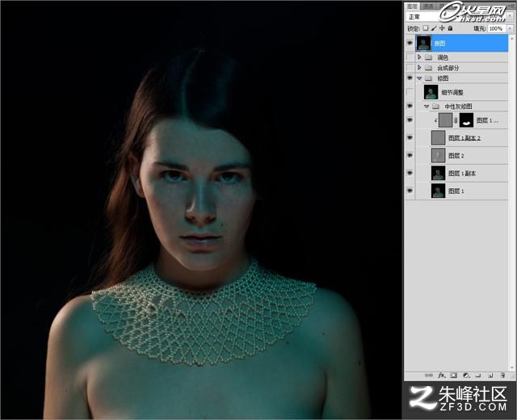Open the 填充 fill percentage arrow
Image resolution: width=517 pixels, height=420 pixels.
(510, 29)
